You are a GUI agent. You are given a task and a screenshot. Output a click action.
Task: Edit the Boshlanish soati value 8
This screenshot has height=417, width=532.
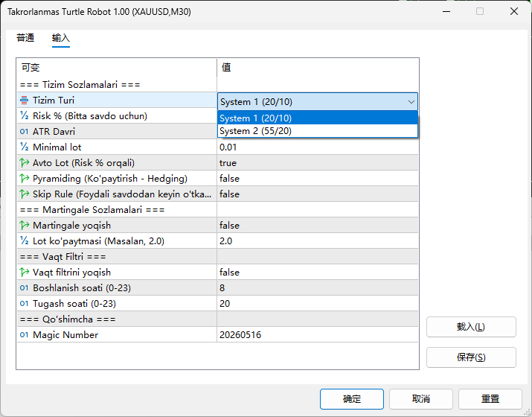[x=318, y=287]
